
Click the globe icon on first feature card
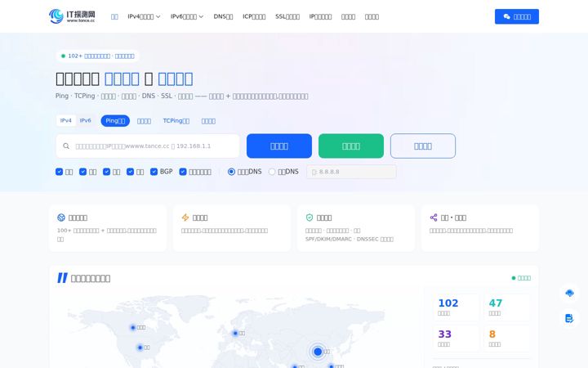(x=61, y=218)
